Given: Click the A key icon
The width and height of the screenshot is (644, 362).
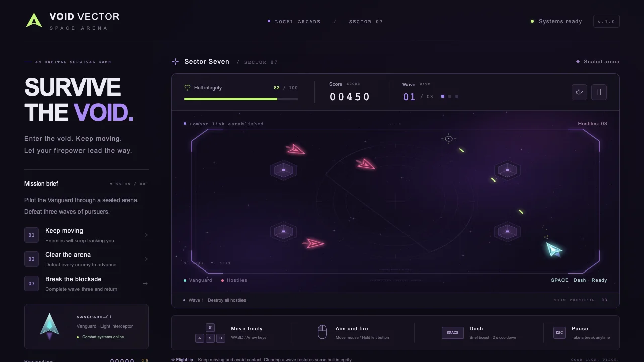Looking at the screenshot, I should [200, 338].
